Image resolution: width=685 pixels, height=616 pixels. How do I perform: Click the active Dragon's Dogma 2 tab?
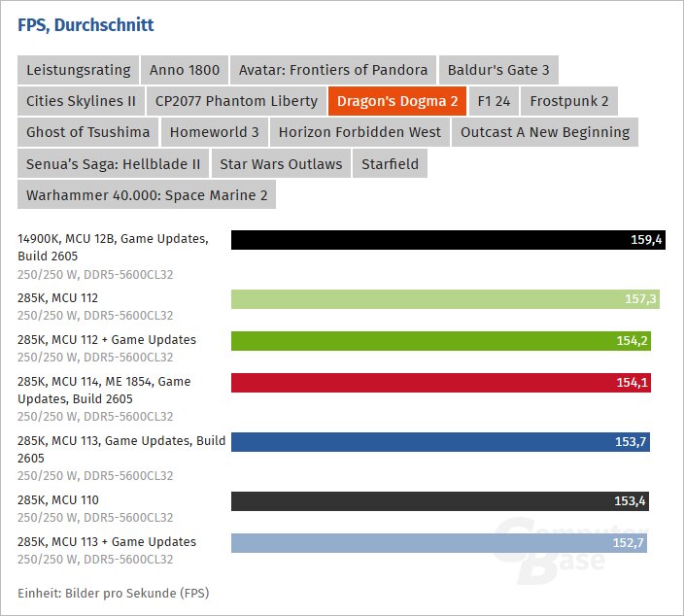(x=397, y=101)
